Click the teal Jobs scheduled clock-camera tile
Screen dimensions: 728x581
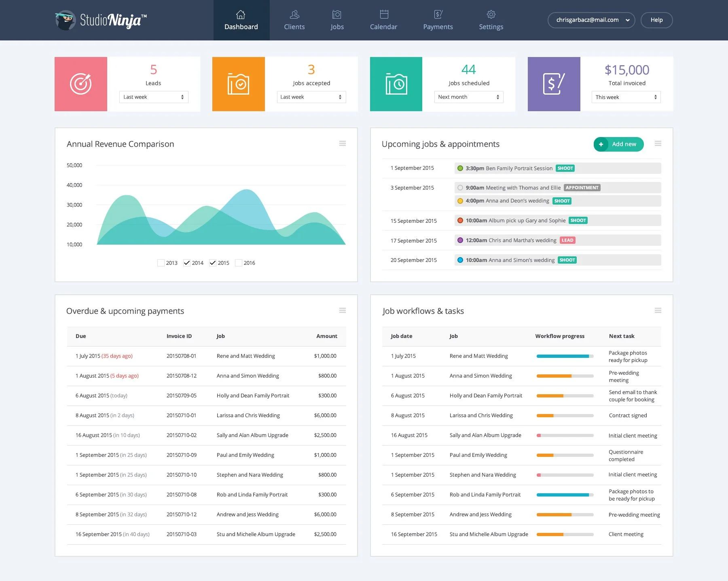pyautogui.click(x=396, y=84)
